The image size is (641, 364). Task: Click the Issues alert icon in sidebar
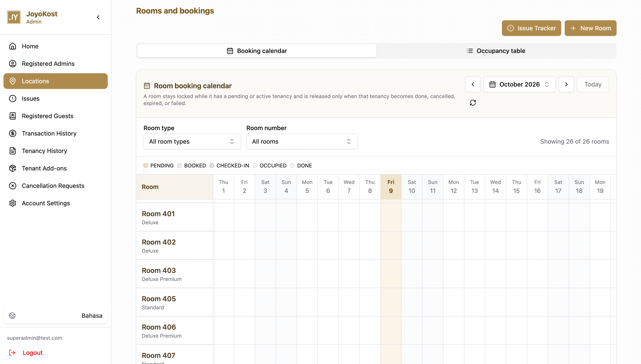(12, 99)
